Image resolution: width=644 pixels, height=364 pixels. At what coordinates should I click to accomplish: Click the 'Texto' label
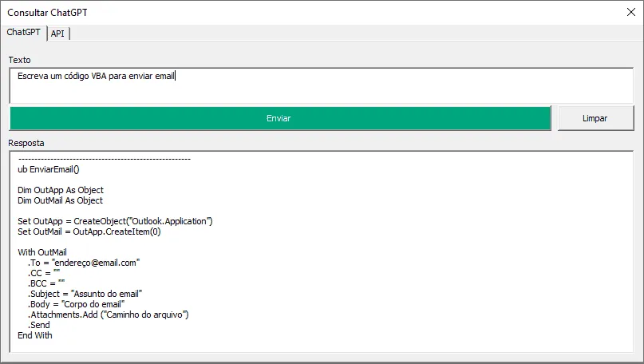[x=19, y=60]
